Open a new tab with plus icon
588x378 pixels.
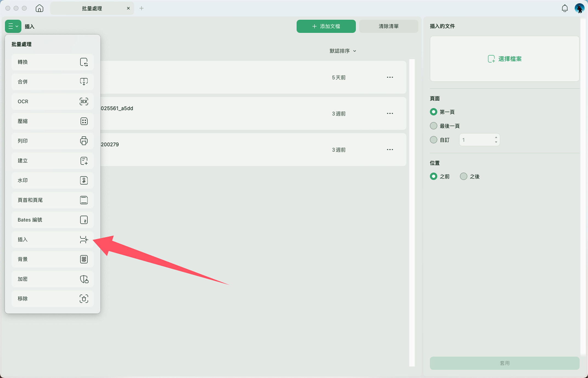click(142, 8)
